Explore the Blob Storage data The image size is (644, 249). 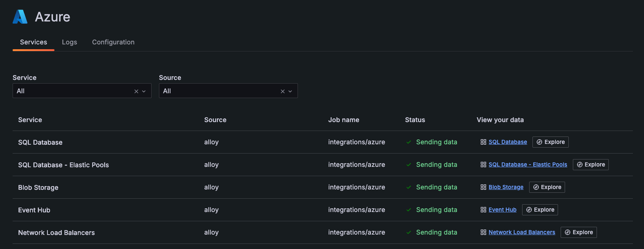point(547,187)
